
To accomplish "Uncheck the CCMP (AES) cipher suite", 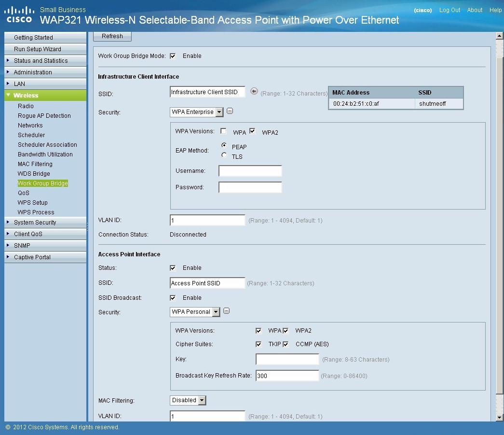I will 286,344.
